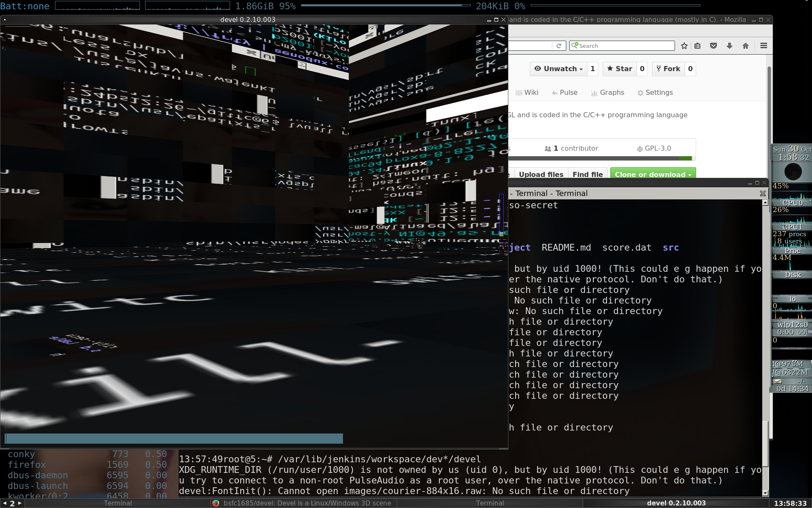Screen dimensions: 812x508
Task: Click the Find file button
Action: 587,174
